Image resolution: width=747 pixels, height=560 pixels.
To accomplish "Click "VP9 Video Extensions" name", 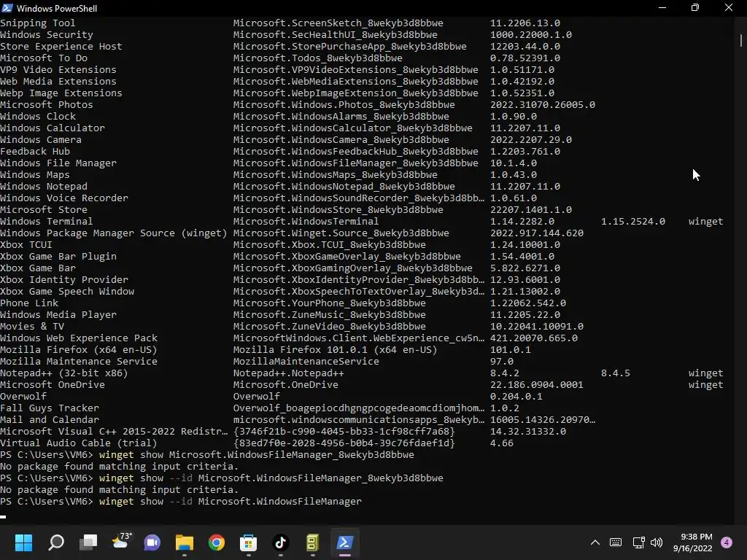I will 58,69.
